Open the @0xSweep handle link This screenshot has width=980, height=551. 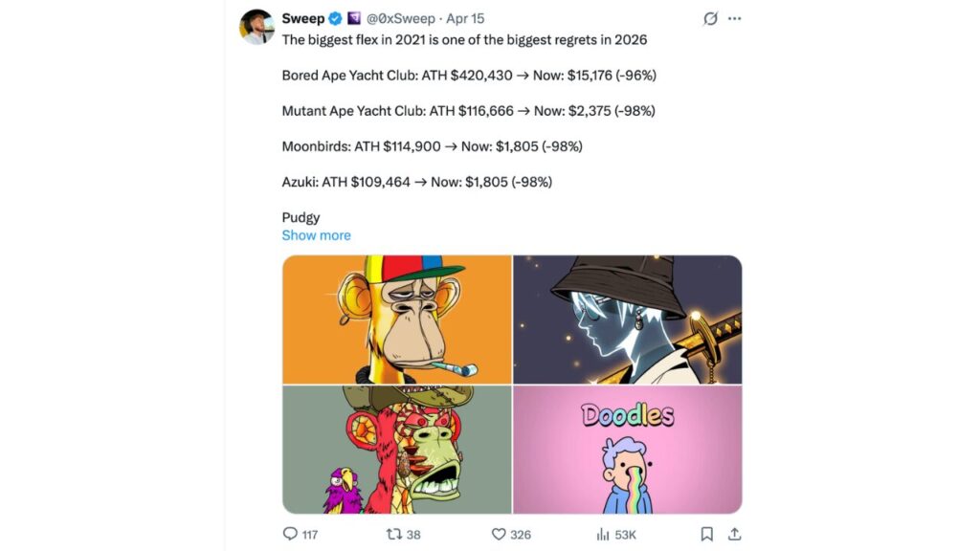click(x=400, y=18)
